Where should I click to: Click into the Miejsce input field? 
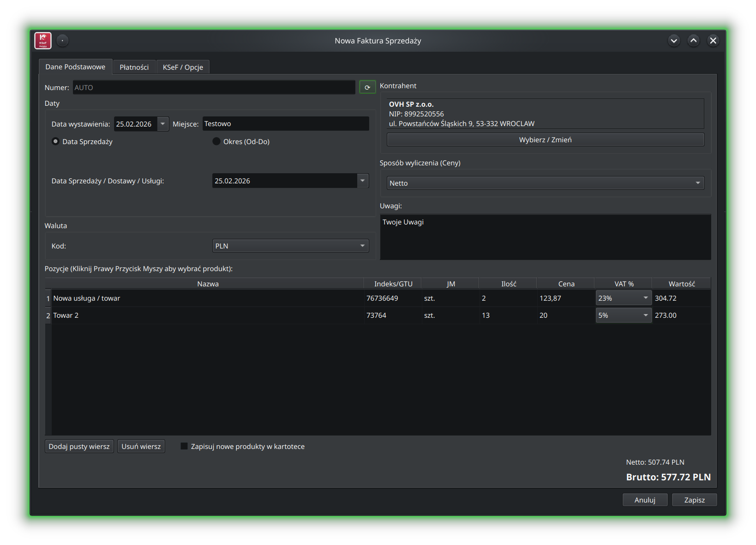285,124
